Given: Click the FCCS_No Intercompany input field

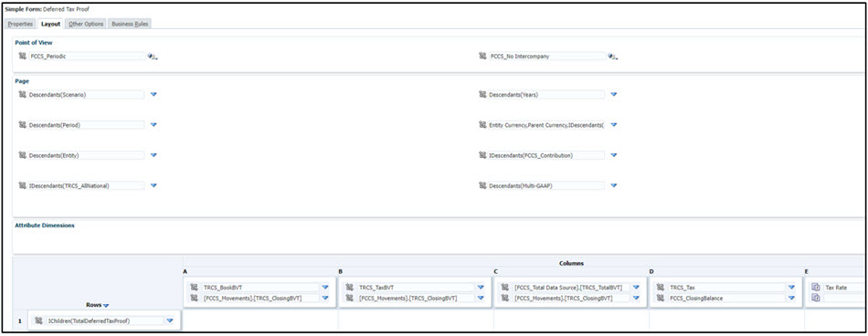Looking at the screenshot, I should pyautogui.click(x=547, y=57).
